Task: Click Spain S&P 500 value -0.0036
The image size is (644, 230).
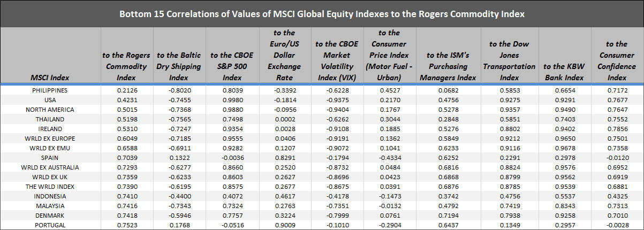Action: click(x=232, y=158)
